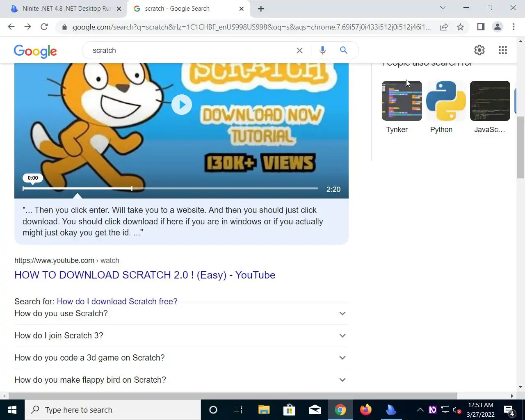This screenshot has height=420, width=525.
Task: Expand How do you code a 3d game question
Action: (x=181, y=358)
